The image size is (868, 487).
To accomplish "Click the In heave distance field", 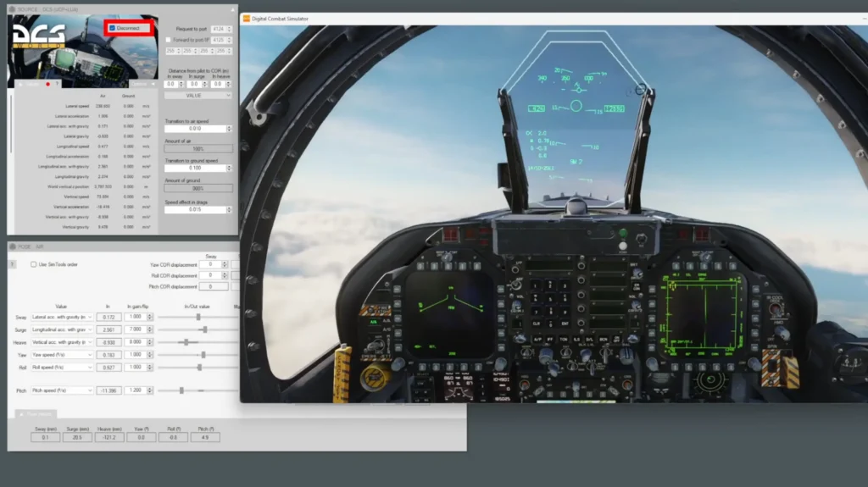I will (x=221, y=84).
